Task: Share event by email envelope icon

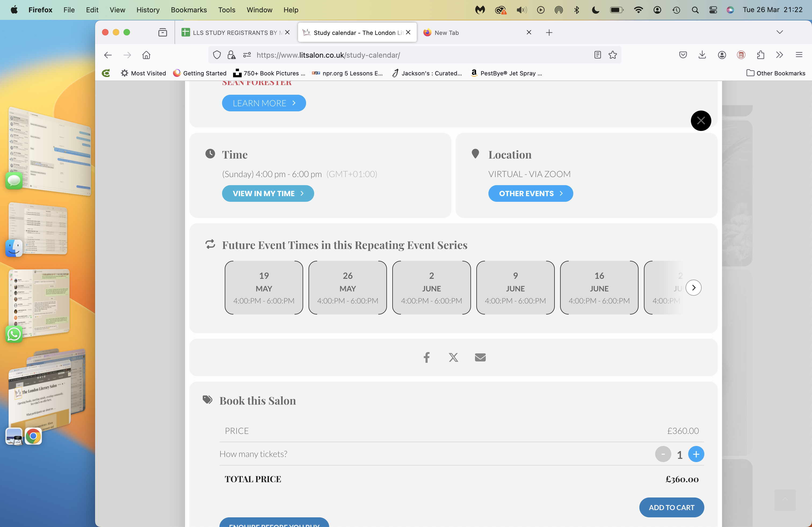Action: click(x=480, y=357)
